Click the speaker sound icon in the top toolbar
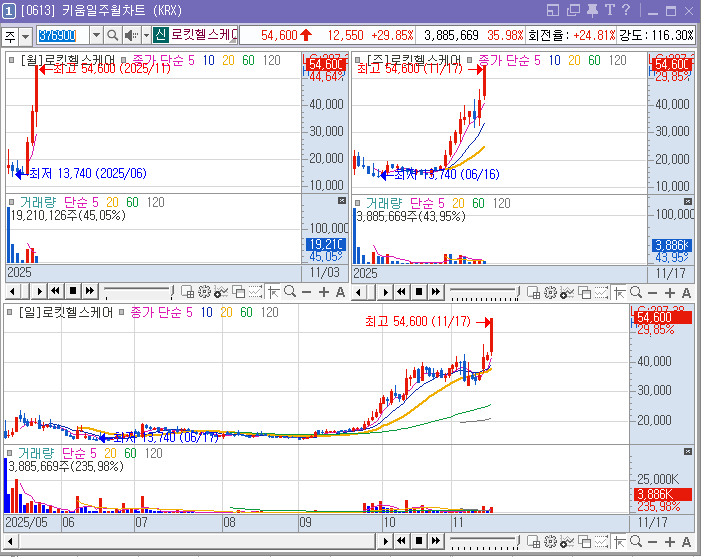The width and height of the screenshot is (701, 557). pos(131,35)
